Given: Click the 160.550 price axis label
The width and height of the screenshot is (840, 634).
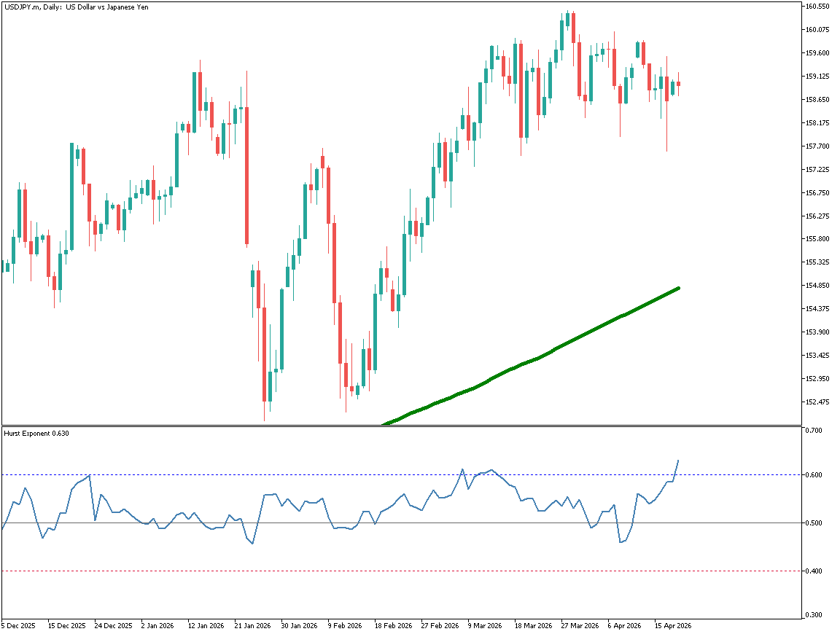Looking at the screenshot, I should coord(818,7).
